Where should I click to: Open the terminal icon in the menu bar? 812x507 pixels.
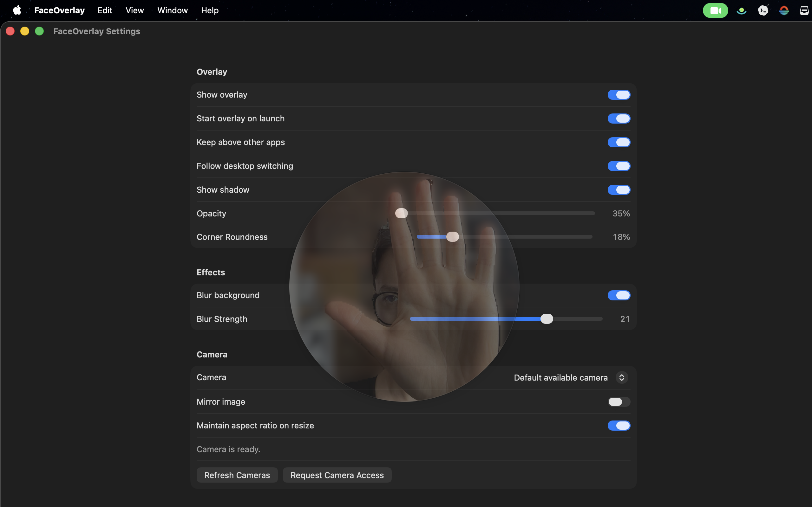pyautogui.click(x=763, y=10)
